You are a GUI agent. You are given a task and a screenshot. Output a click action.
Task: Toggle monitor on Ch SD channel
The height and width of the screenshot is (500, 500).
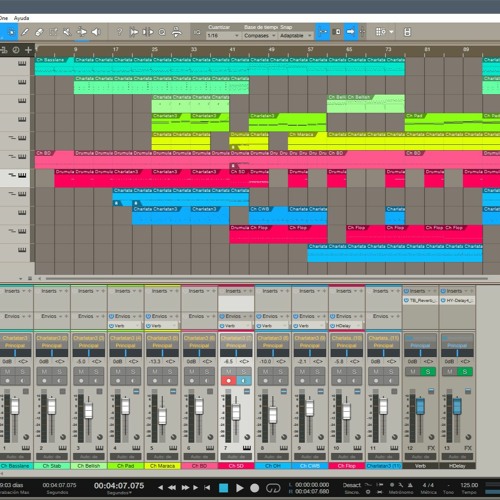tap(244, 381)
